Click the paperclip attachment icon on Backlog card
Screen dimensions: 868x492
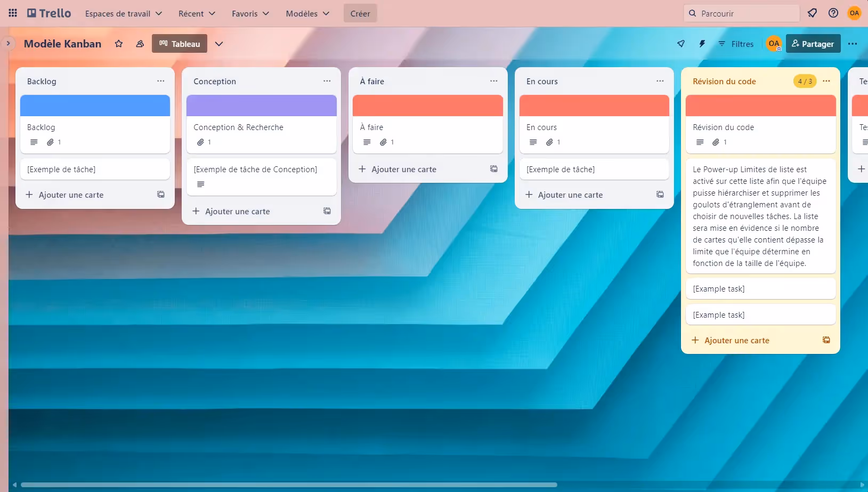tap(50, 142)
